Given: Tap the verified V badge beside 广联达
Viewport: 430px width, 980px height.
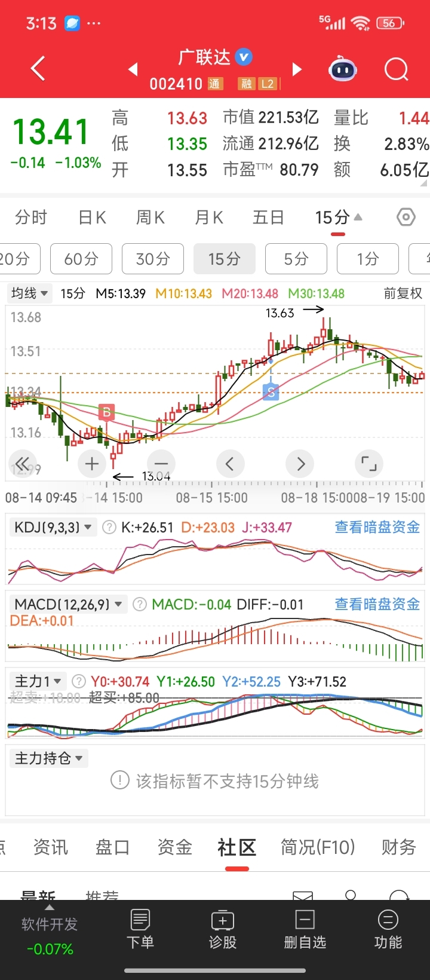Looking at the screenshot, I should click(x=244, y=57).
